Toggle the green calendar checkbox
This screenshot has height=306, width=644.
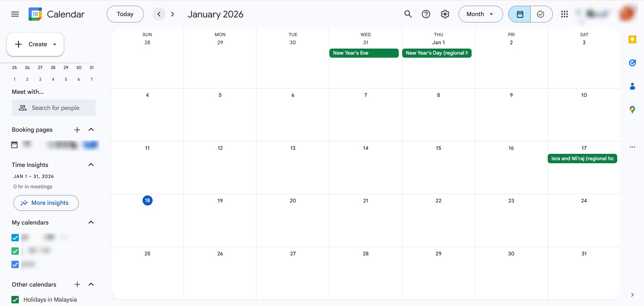click(x=15, y=251)
